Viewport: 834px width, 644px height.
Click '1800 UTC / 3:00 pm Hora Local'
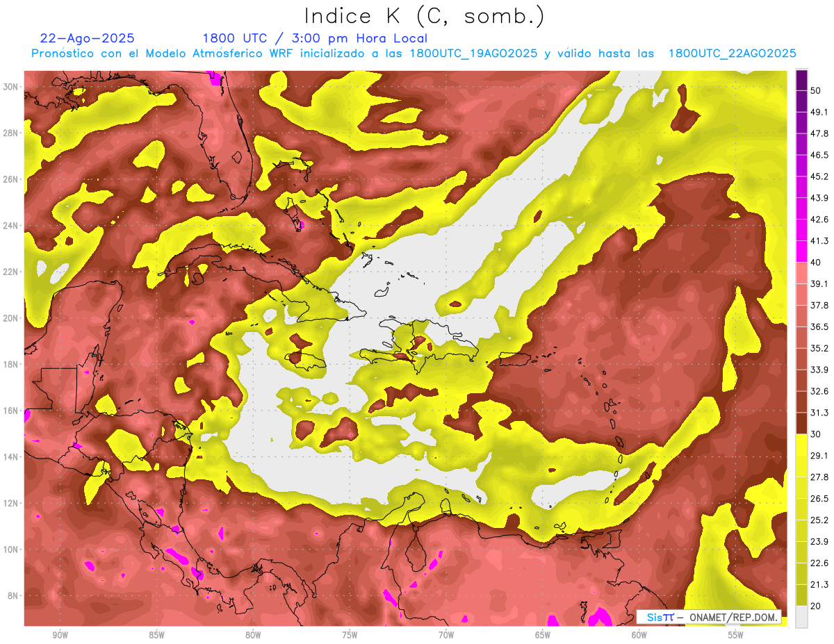pos(315,38)
